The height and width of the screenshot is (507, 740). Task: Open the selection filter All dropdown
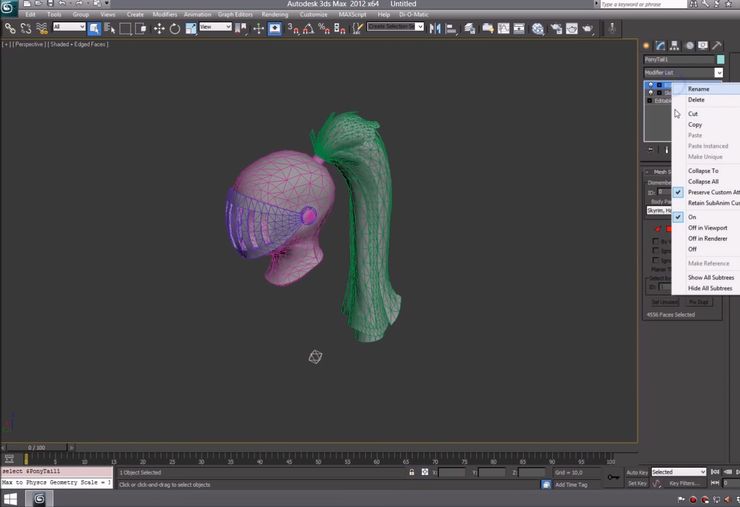click(68, 28)
